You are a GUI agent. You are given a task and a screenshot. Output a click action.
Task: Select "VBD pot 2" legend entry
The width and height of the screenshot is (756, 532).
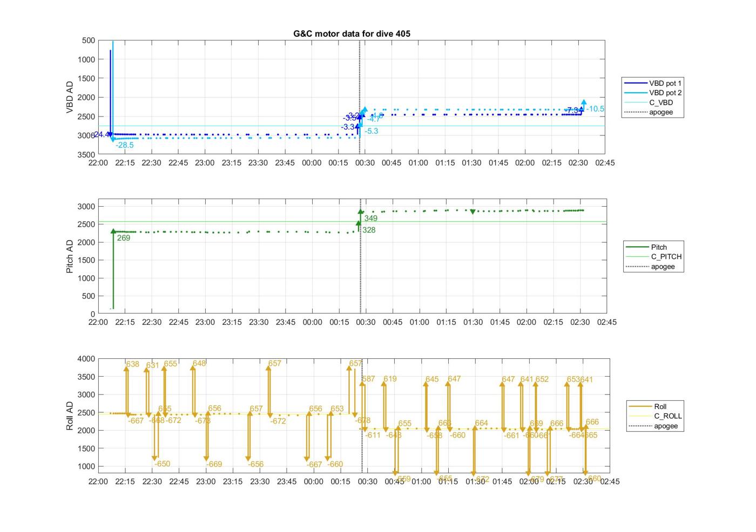(x=652, y=93)
